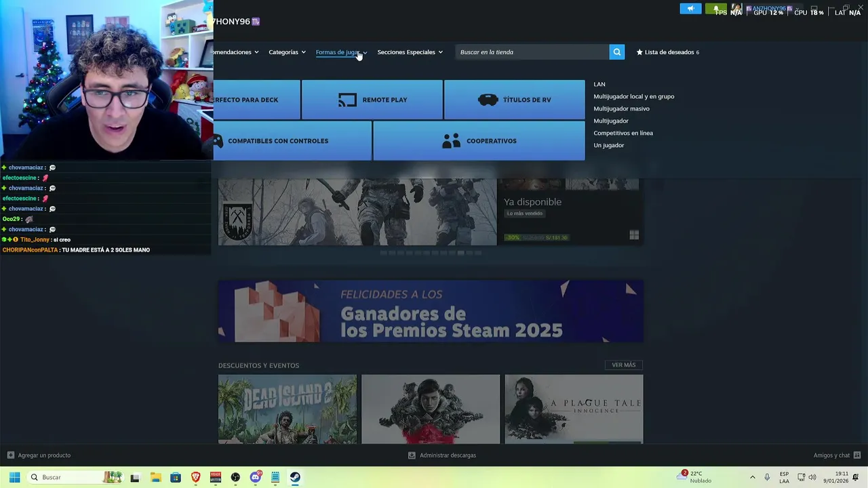Click the microphone tray icon
The image size is (868, 488).
coord(767,477)
